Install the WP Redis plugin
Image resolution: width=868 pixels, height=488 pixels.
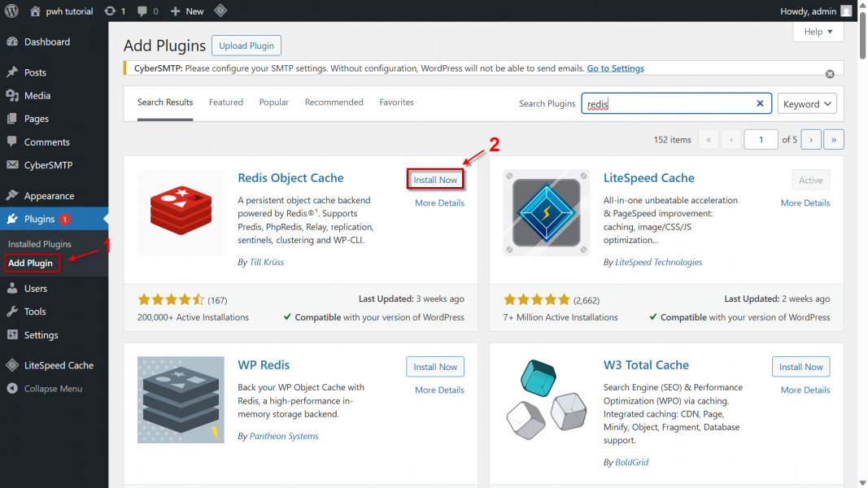(435, 367)
